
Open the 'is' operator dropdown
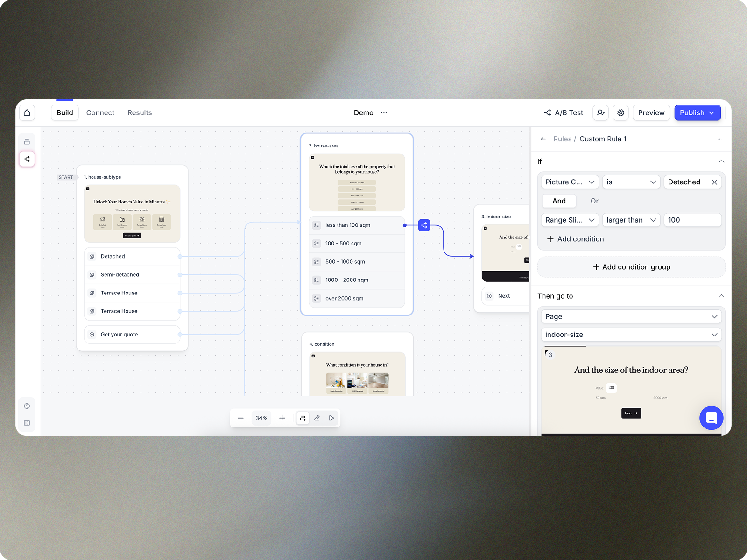tap(631, 182)
